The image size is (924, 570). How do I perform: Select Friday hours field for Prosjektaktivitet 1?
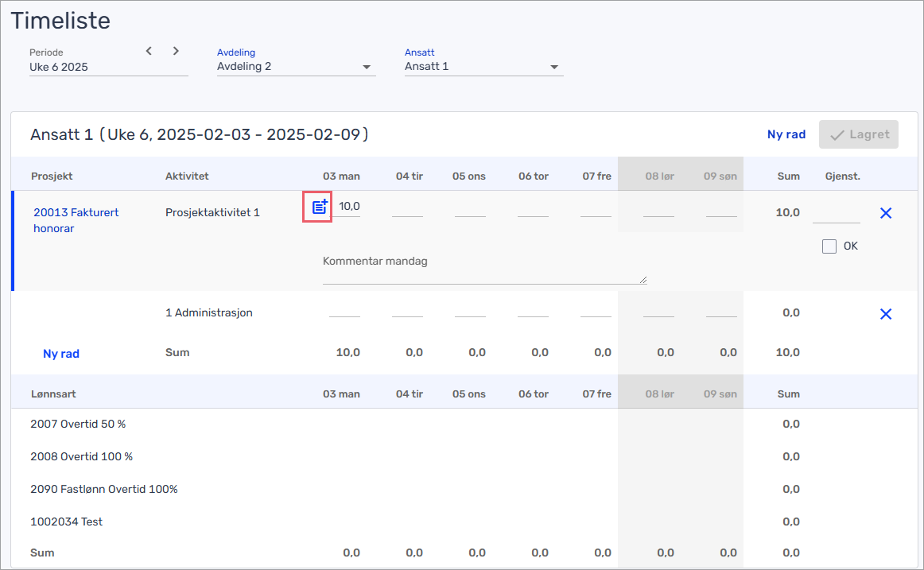[596, 207]
